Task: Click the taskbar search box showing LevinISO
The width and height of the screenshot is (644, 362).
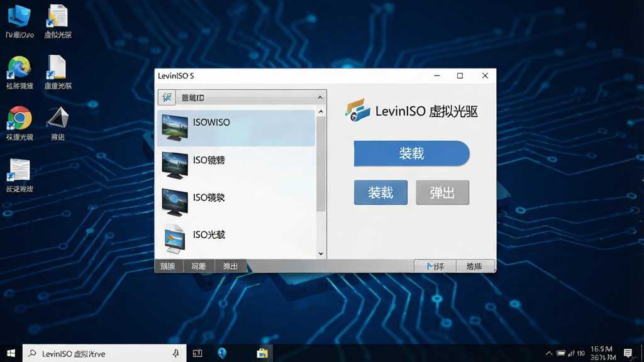Action: click(x=104, y=353)
